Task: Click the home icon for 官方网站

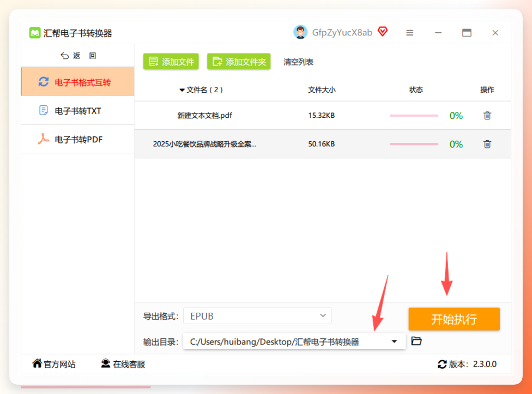Action: point(37,363)
